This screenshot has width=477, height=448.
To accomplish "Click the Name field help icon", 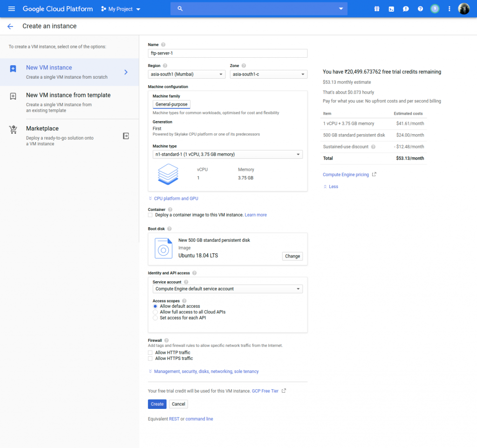I will pos(164,45).
